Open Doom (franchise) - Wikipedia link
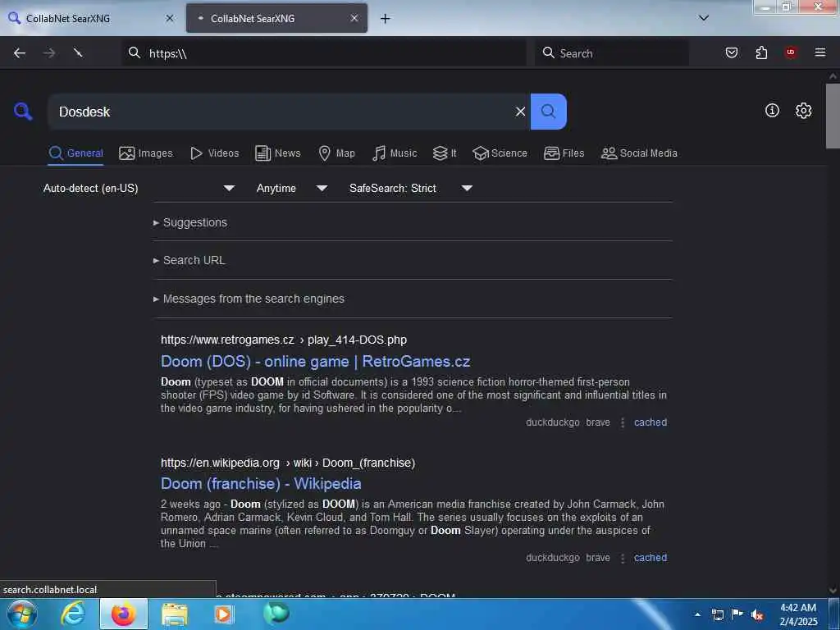The height and width of the screenshot is (630, 840). (x=261, y=484)
